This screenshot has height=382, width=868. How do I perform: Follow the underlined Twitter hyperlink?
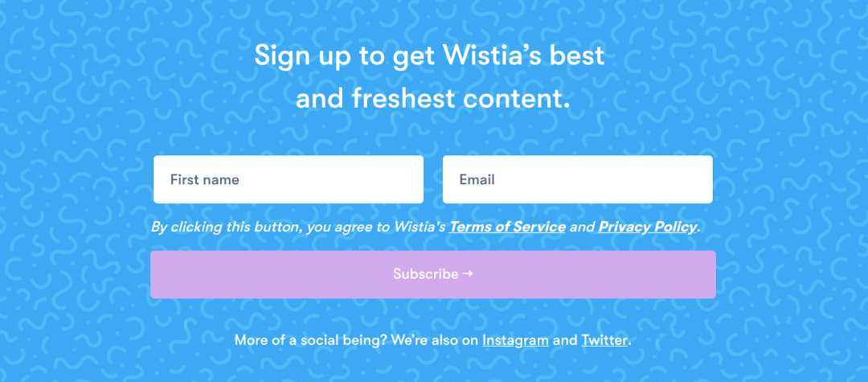[x=604, y=340]
